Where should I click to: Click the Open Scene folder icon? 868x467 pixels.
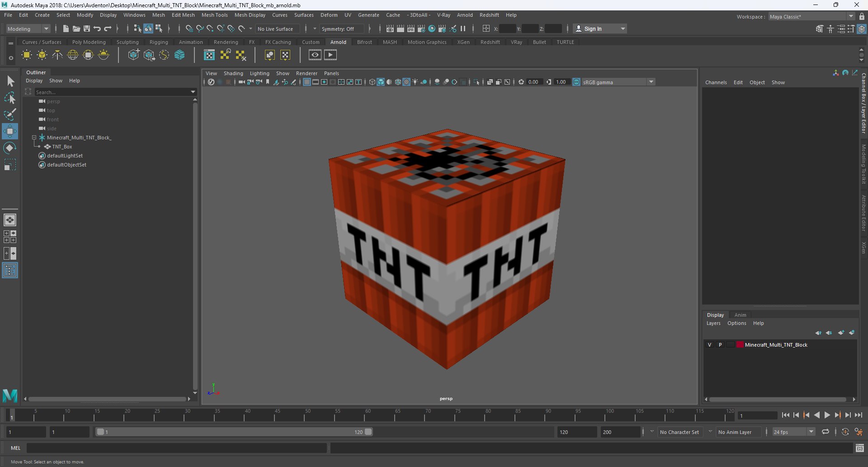tap(76, 29)
